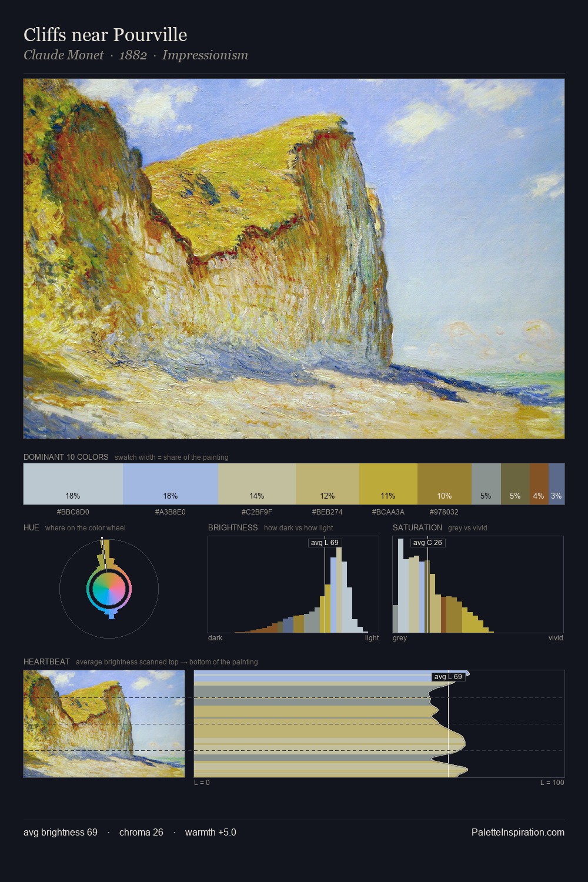The height and width of the screenshot is (882, 588).
Task: Click the SATURATION section heading
Action: pyautogui.click(x=417, y=527)
